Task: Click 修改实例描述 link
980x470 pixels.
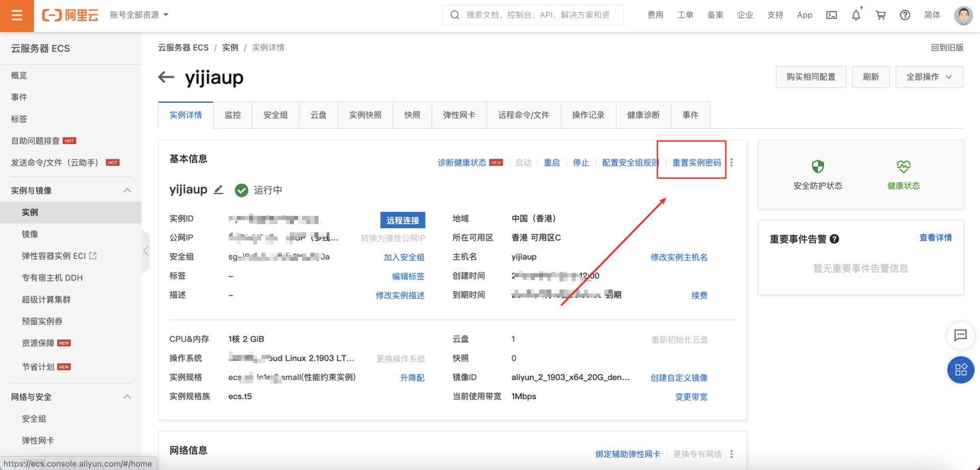Action: point(400,296)
